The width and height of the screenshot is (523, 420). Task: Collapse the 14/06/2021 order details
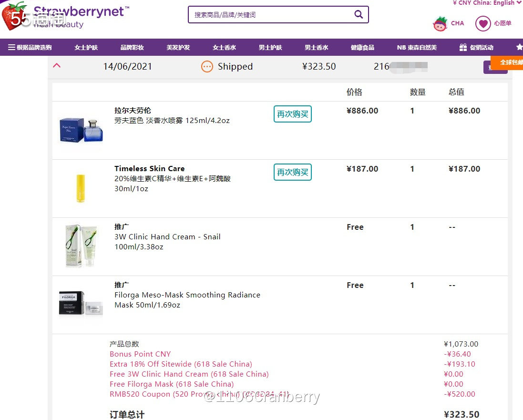57,66
